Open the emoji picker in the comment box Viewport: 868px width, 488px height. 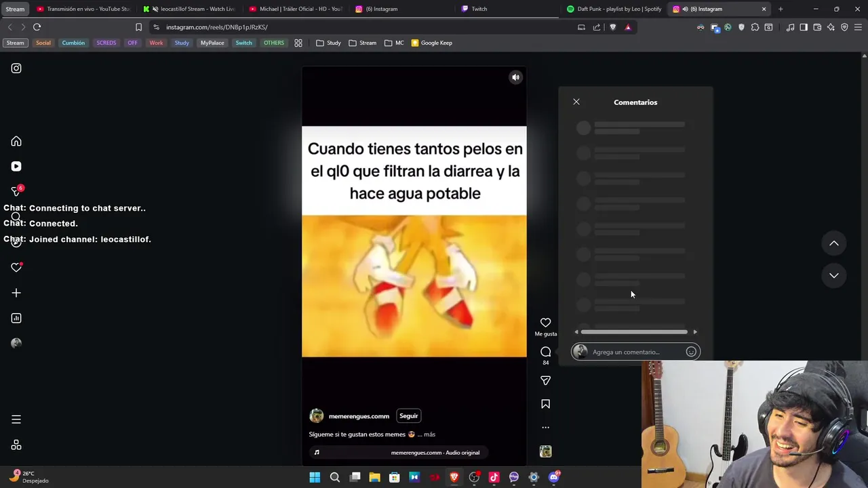(x=691, y=352)
